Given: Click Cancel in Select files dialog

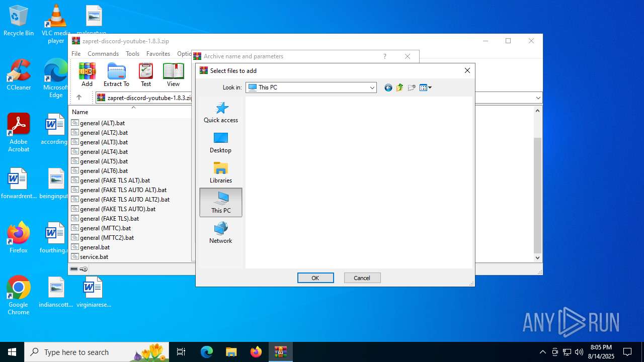Looking at the screenshot, I should point(362,278).
